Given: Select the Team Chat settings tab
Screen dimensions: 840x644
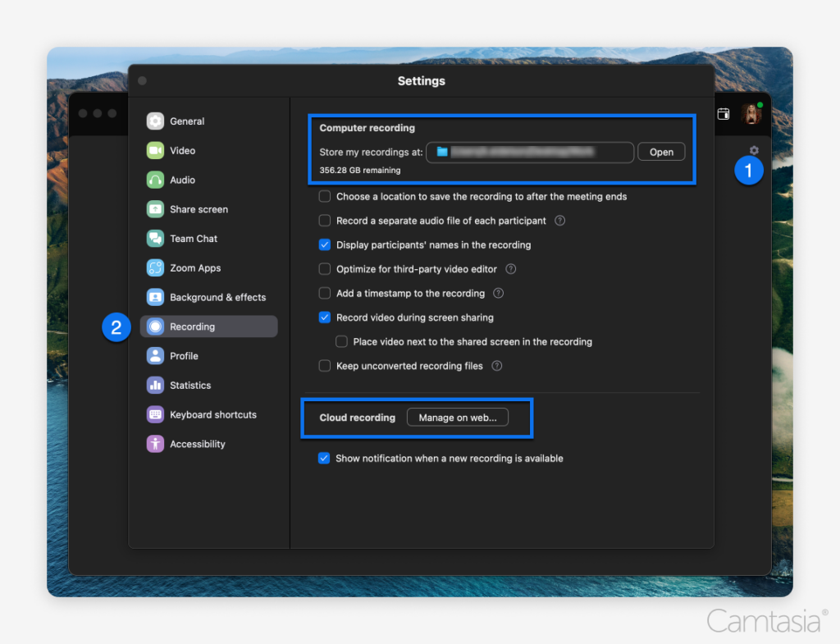Looking at the screenshot, I should 209,239.
